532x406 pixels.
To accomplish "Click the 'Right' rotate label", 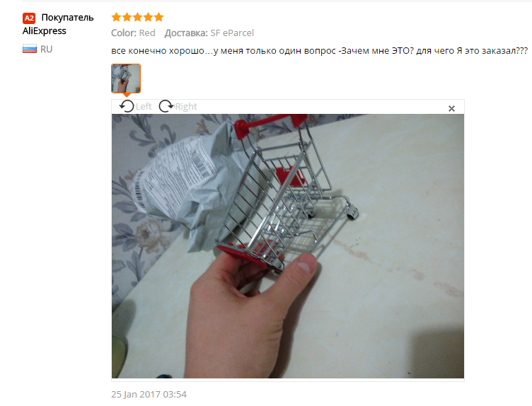I will 186,107.
